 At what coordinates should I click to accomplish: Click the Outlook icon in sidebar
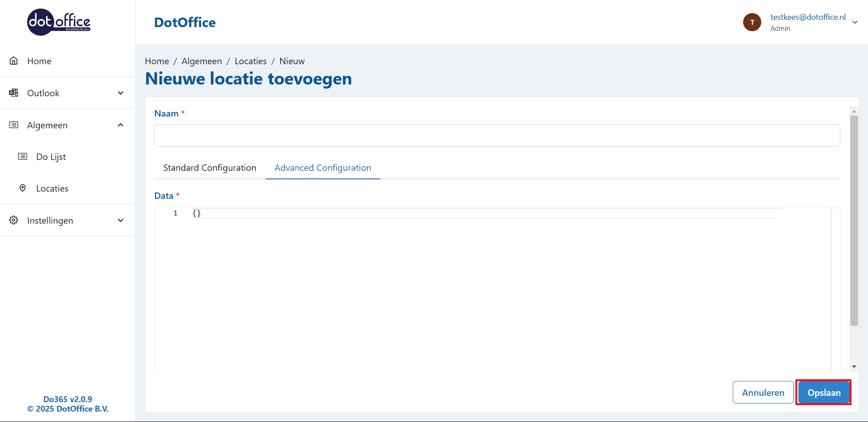(x=14, y=93)
